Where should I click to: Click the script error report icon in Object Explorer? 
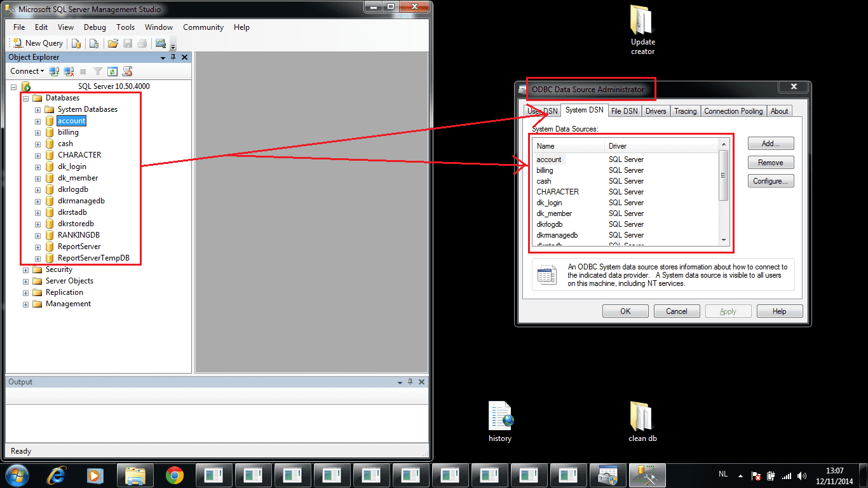pos(127,71)
